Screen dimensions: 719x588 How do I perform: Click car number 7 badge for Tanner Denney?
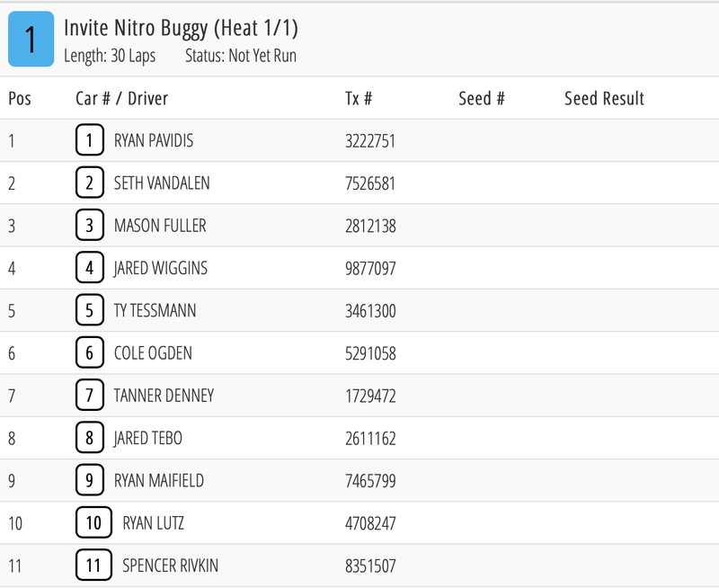click(89, 396)
